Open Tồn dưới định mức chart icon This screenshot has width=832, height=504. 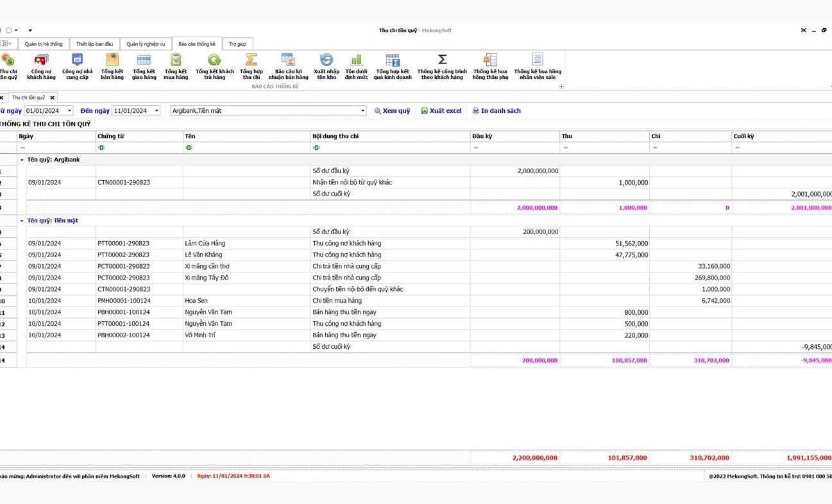pos(357,66)
